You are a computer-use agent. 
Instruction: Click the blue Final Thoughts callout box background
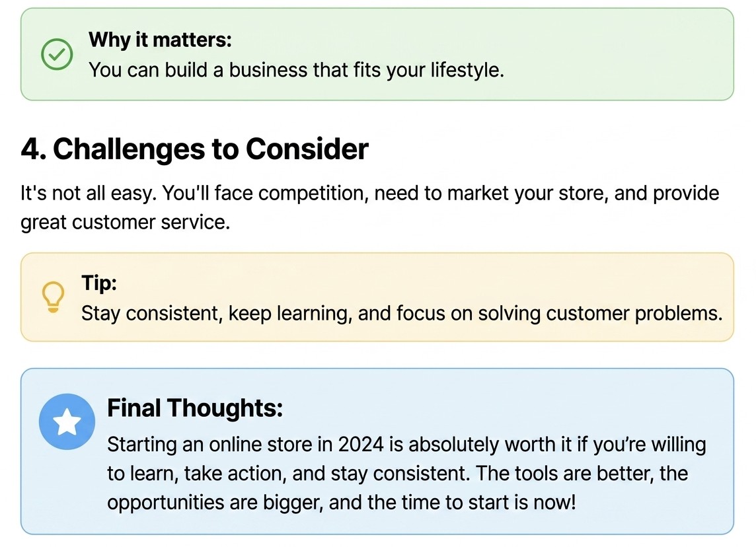pos(377,451)
